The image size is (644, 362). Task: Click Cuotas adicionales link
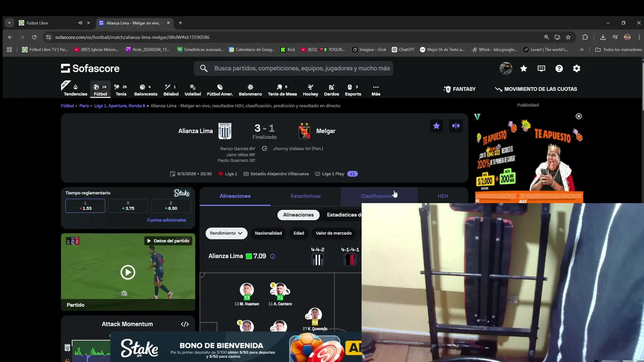pyautogui.click(x=167, y=220)
